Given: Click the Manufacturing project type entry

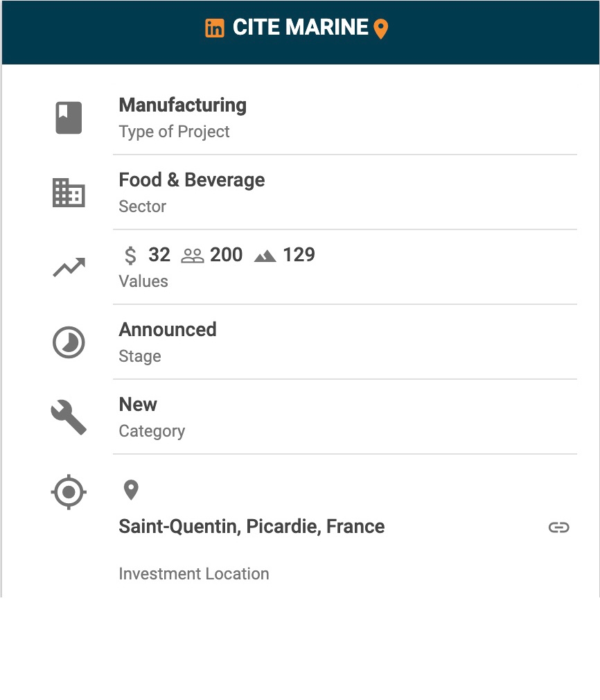Looking at the screenshot, I should pyautogui.click(x=183, y=105).
